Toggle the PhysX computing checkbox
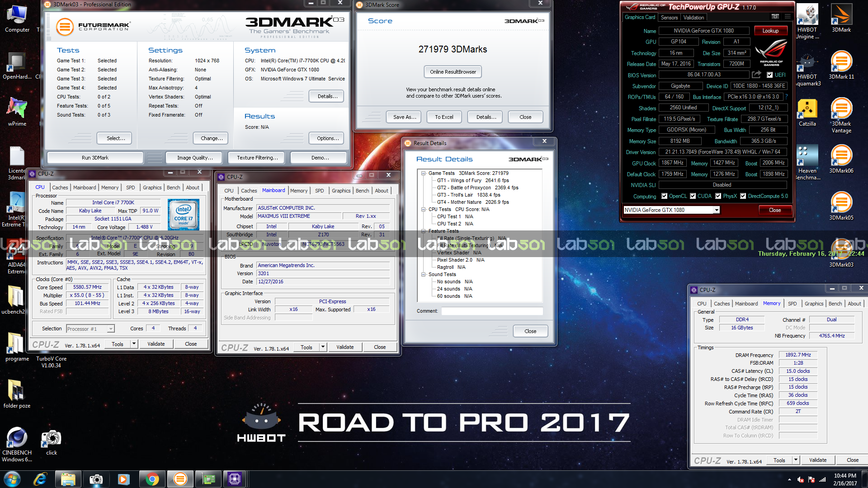This screenshot has width=868, height=488. (718, 196)
